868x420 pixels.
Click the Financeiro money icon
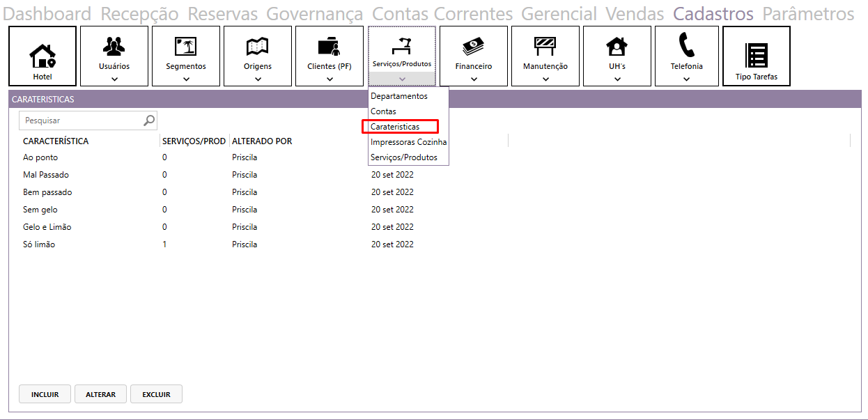pyautogui.click(x=474, y=46)
